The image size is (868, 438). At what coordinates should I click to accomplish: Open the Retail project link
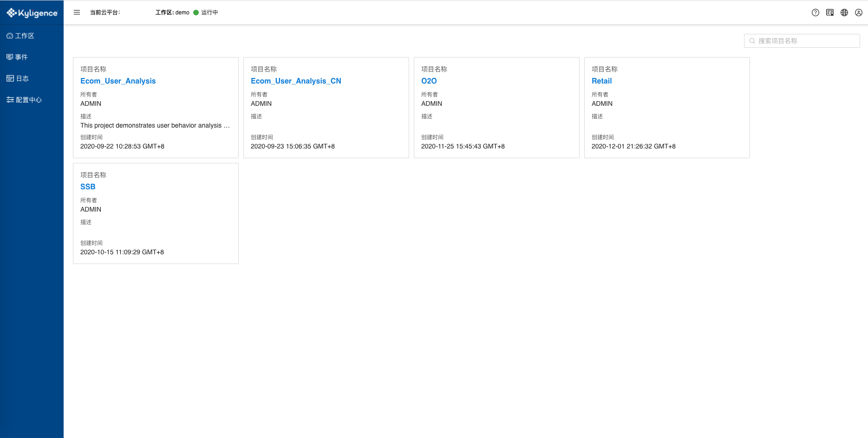(x=601, y=81)
